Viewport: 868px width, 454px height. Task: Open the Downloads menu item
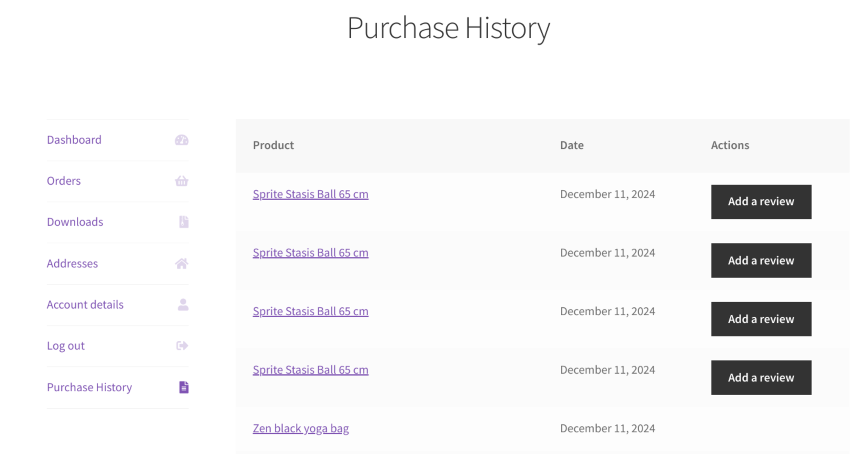75,222
